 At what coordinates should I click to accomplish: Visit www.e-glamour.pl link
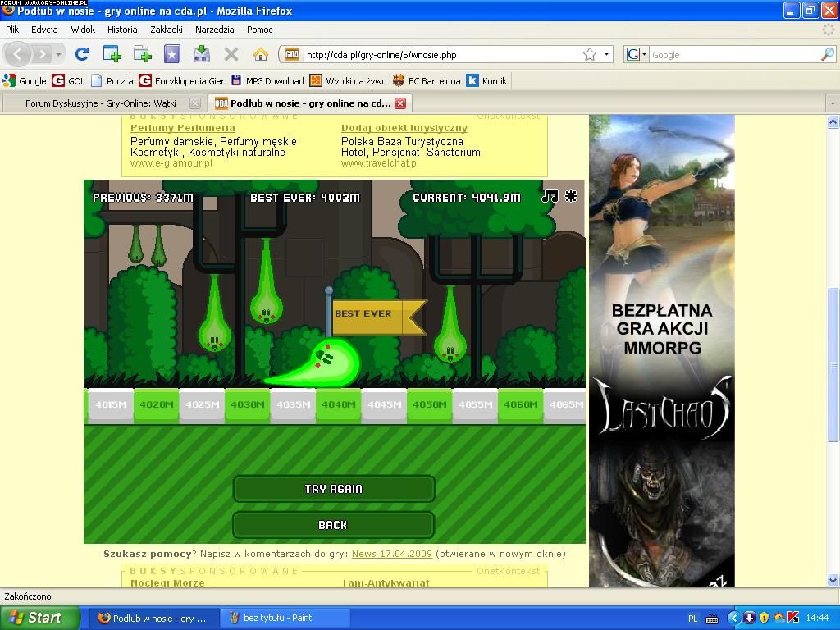point(171,163)
